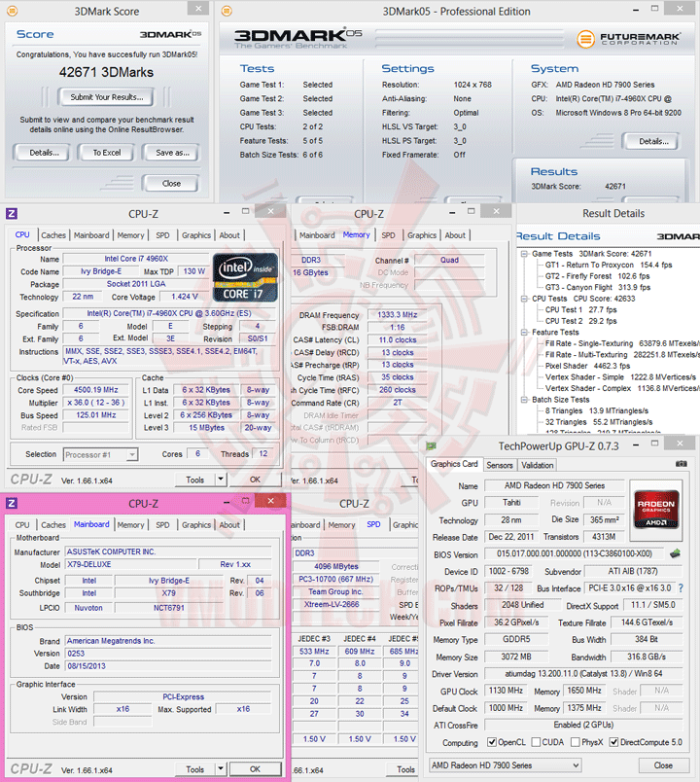Click OK in the pink CPU-Z Mainboard window
Image resolution: width=700 pixels, height=782 pixels.
(255, 769)
